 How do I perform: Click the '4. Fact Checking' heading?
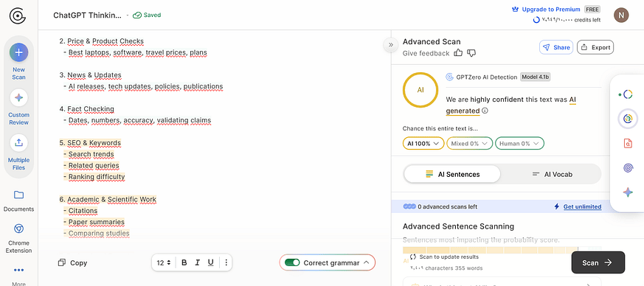click(x=86, y=109)
